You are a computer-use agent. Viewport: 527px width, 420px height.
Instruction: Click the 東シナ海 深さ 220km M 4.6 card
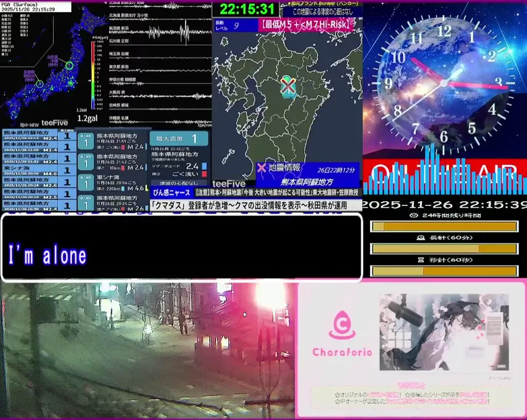pyautogui.click(x=113, y=183)
